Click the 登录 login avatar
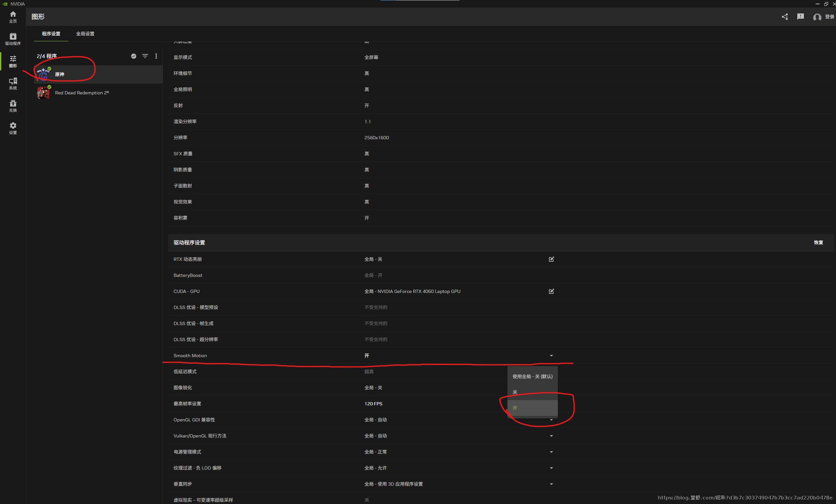The image size is (836, 504). coord(817,17)
